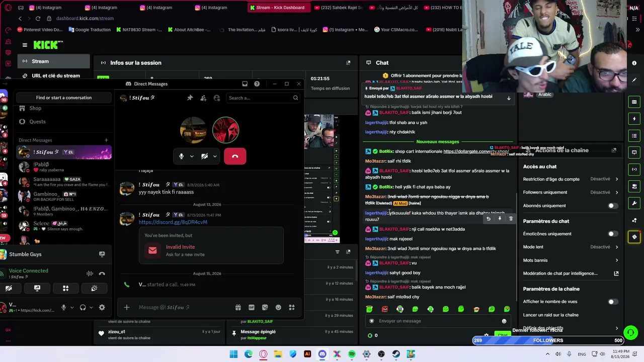
Task: Open the Google Traduction bookmark
Action: pyautogui.click(x=89, y=30)
